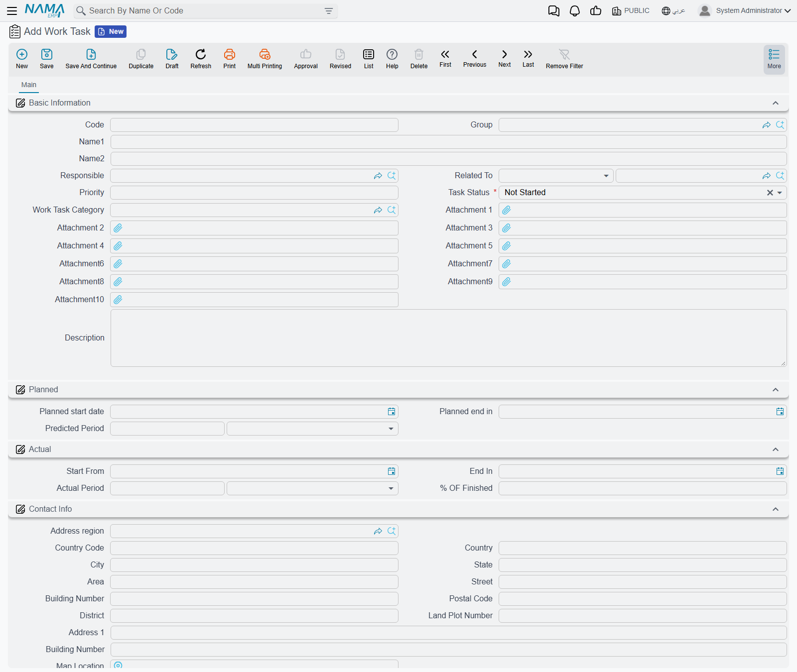Screen dimensions: 797x672
Task: Open the Task Status dropdown arrow
Action: [780, 193]
